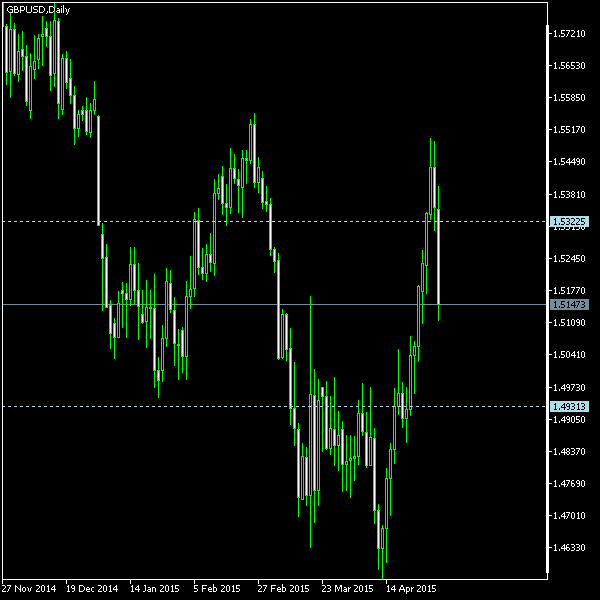Click the 1.46330 price scale value
This screenshot has height=600, width=600.
click(x=569, y=548)
